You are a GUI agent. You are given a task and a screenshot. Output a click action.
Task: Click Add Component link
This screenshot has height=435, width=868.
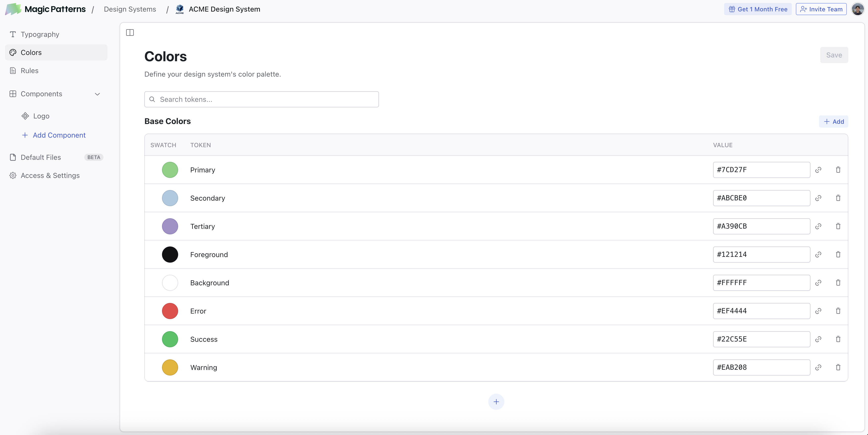tap(59, 135)
